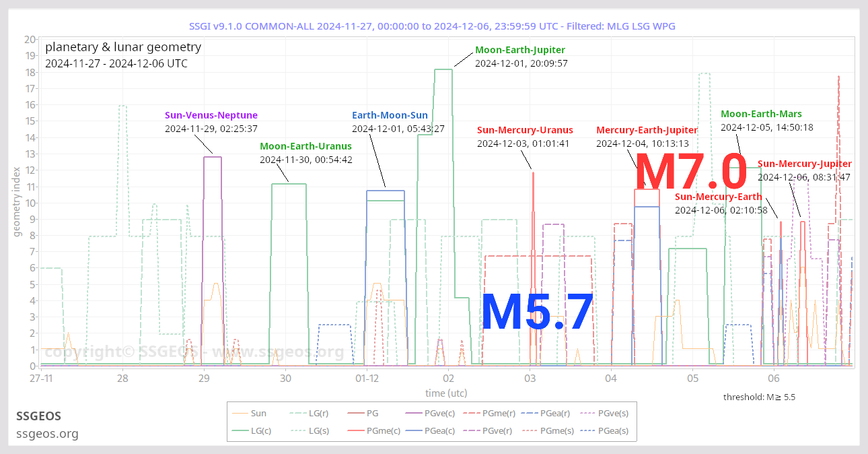868x454 pixels.
Task: Click the Sun-Mercury-Jupiter annotation label
Action: [805, 163]
